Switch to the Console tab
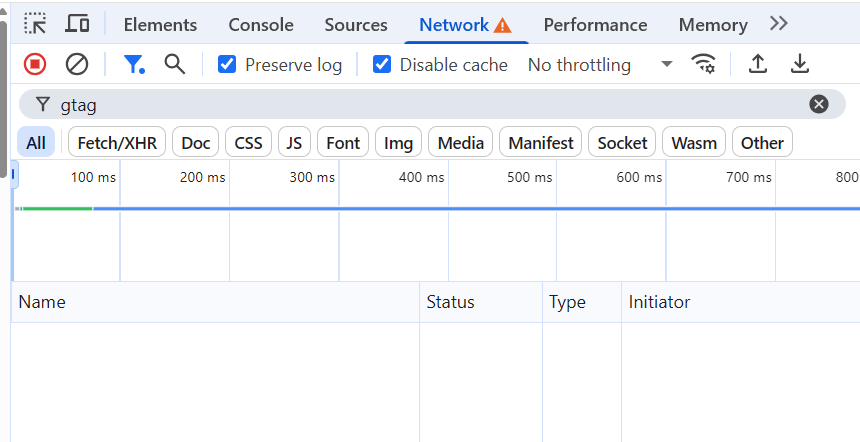The height and width of the screenshot is (442, 860). [261, 25]
